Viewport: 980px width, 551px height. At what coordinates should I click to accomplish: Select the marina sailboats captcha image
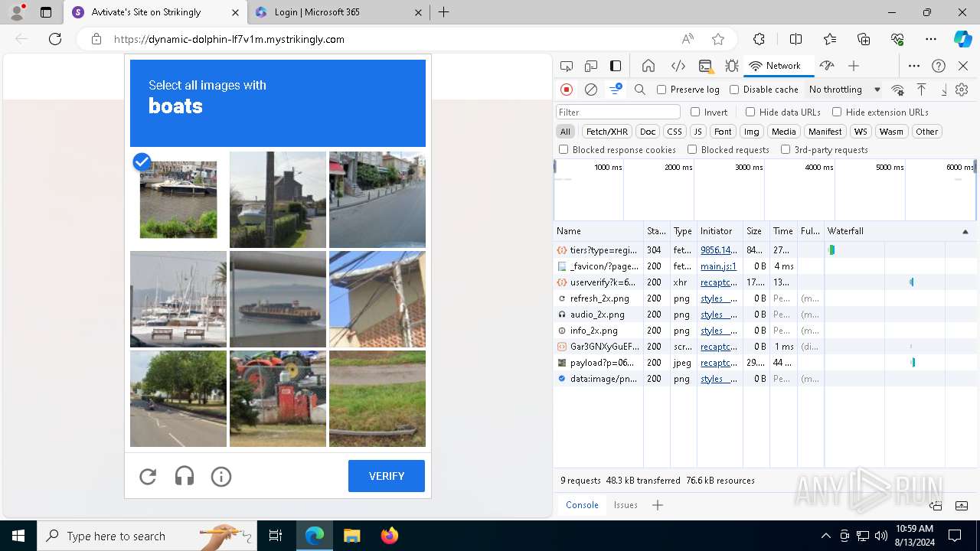pyautogui.click(x=178, y=299)
